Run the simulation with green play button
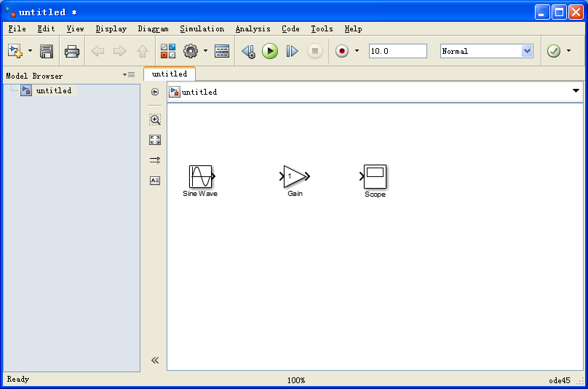The image size is (588, 389). pos(270,51)
